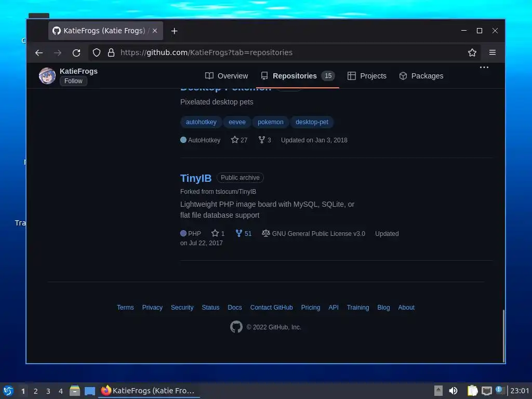Close the KatieFrogs browser tab
Image resolution: width=532 pixels, height=399 pixels.
point(155,31)
